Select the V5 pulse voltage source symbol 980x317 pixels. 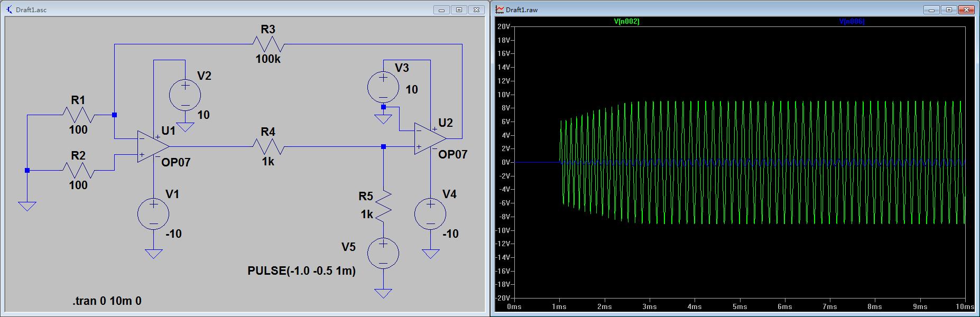(x=383, y=254)
